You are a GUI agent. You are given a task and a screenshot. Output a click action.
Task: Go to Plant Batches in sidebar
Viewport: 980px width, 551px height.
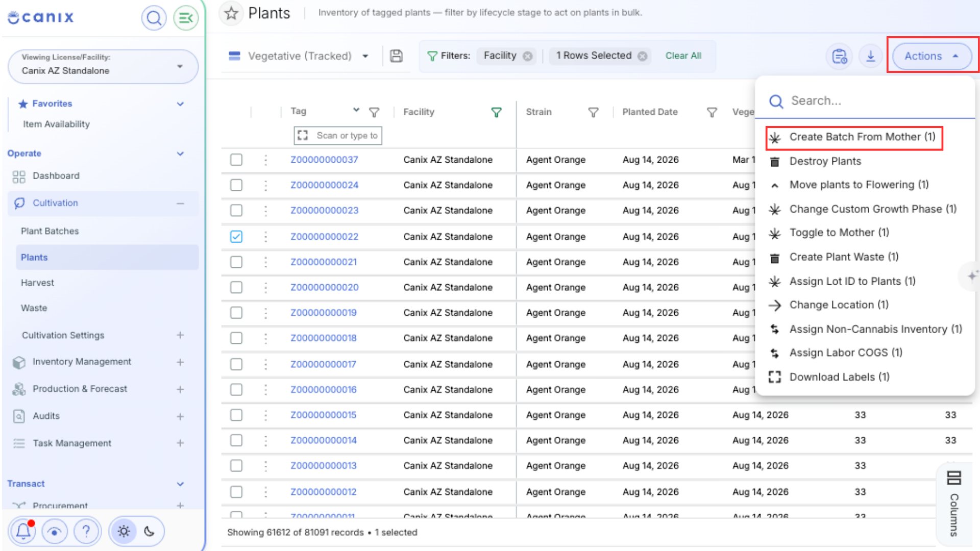[50, 231]
